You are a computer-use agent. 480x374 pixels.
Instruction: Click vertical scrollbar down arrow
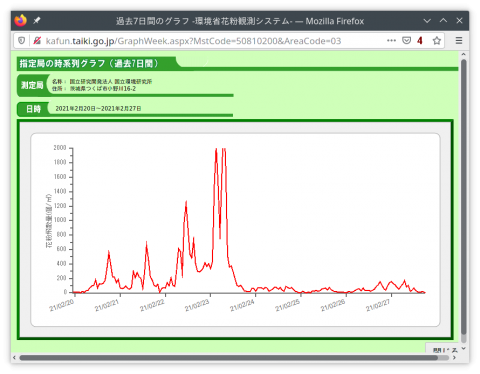pyautogui.click(x=463, y=349)
